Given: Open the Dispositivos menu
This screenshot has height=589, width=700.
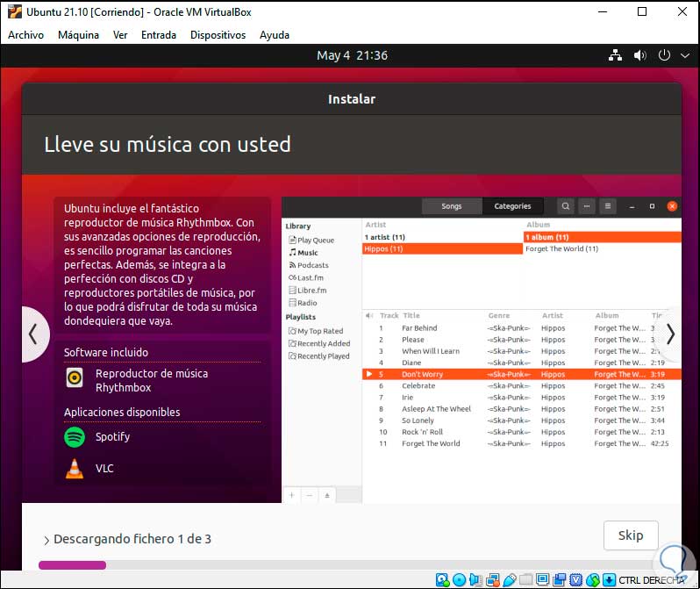Looking at the screenshot, I should pos(218,35).
